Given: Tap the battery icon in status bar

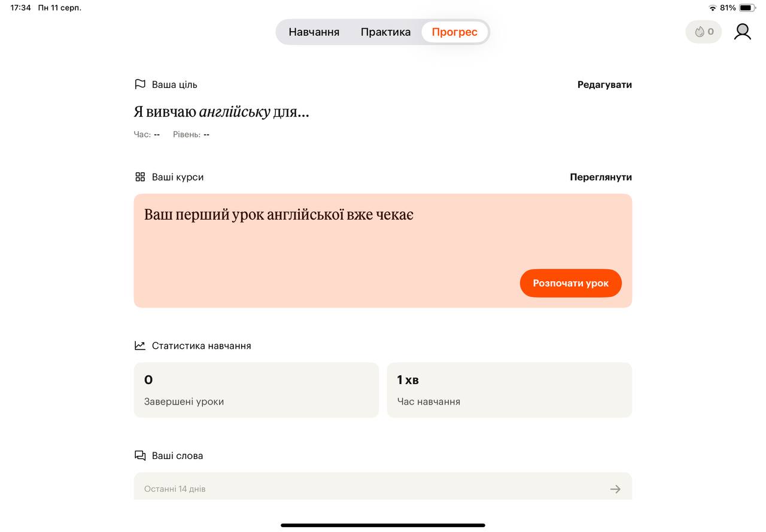Looking at the screenshot, I should (x=747, y=8).
